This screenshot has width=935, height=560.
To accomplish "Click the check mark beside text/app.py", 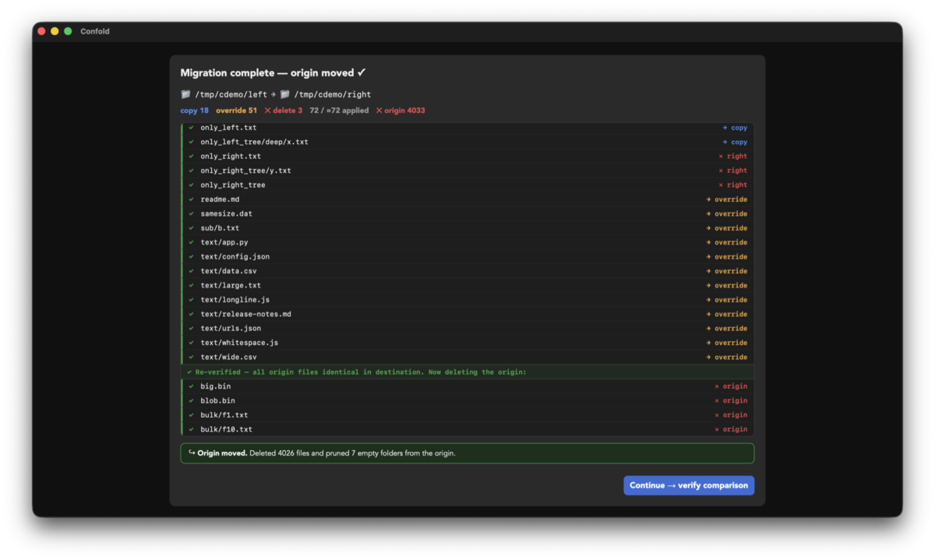I will click(x=191, y=242).
